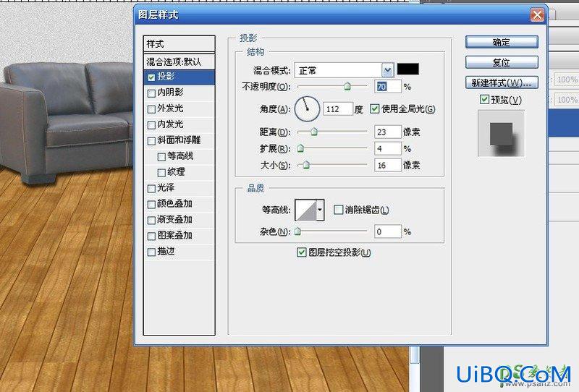Click the angle field showing 112
The height and width of the screenshot is (392, 579).
click(338, 109)
